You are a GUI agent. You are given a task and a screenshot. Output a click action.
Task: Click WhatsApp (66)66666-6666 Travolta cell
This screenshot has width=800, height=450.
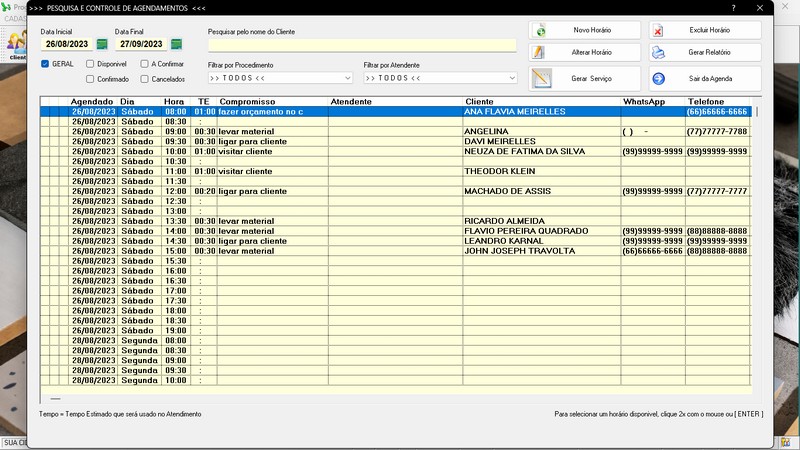coord(653,251)
